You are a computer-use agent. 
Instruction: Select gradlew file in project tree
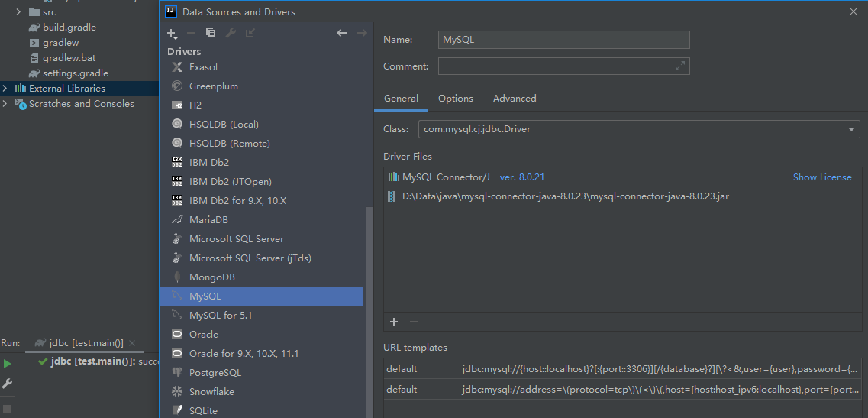[x=61, y=43]
